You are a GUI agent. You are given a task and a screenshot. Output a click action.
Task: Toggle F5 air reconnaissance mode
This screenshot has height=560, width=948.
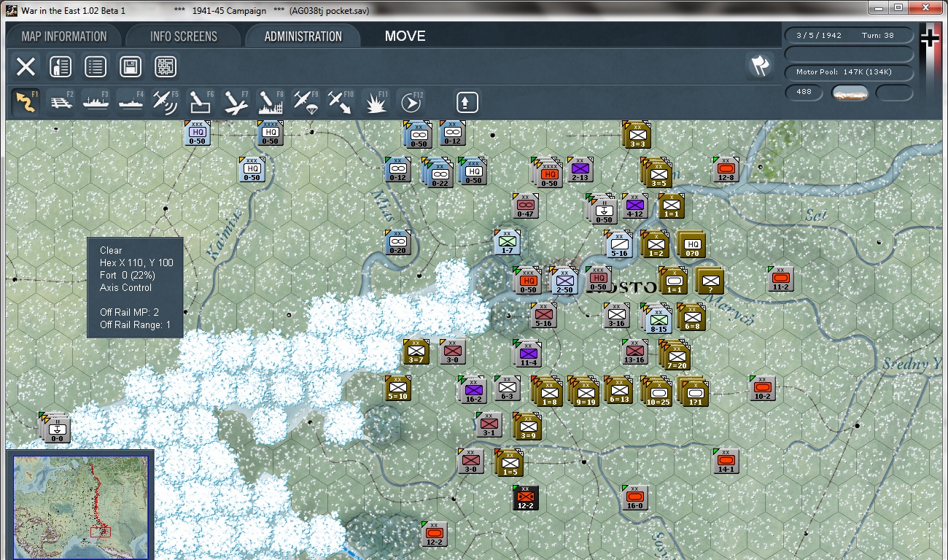(x=166, y=102)
